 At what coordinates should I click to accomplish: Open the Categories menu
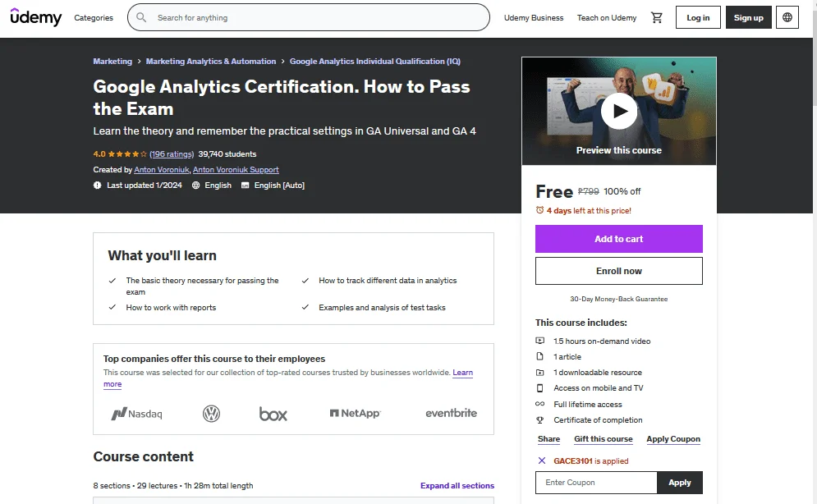coord(94,18)
